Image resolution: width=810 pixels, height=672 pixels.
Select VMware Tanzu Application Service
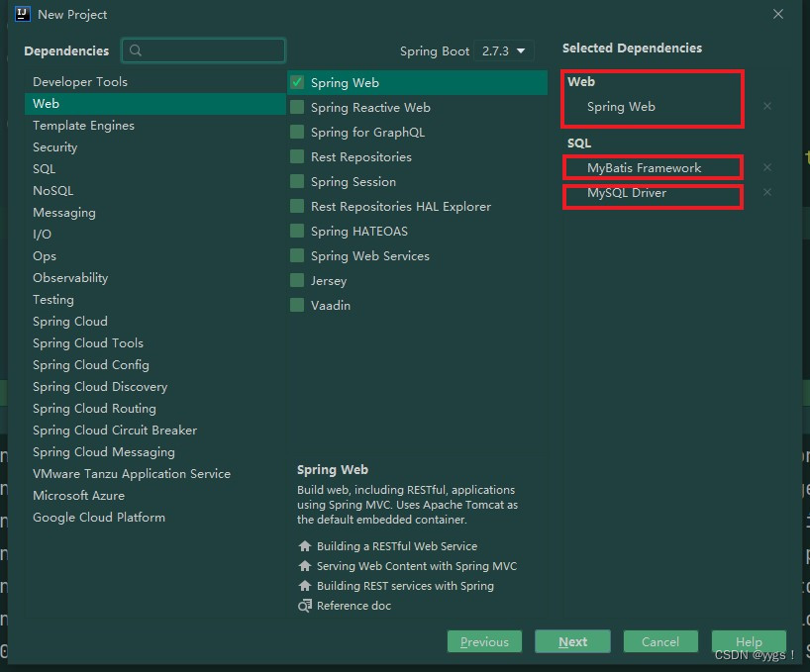[x=155, y=473]
